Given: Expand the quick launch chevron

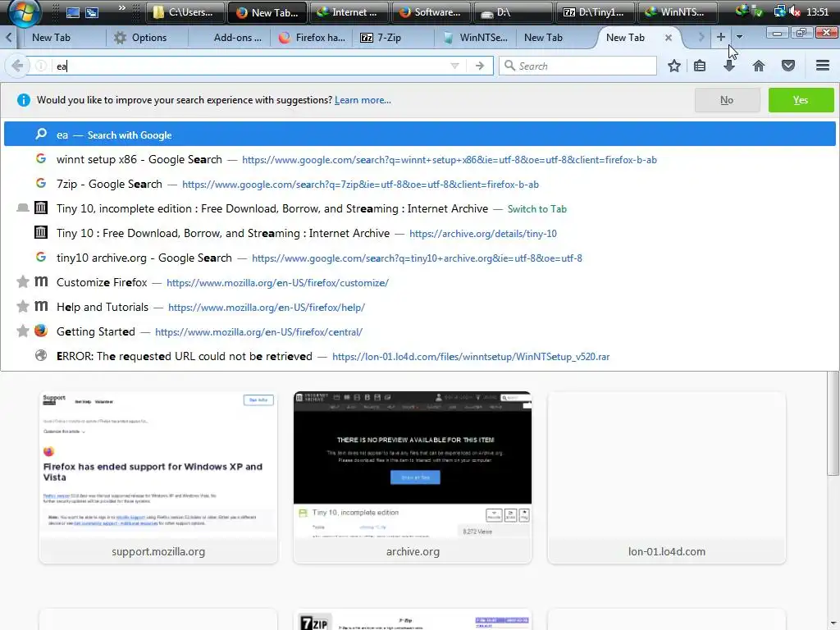Looking at the screenshot, I should 122,8.
